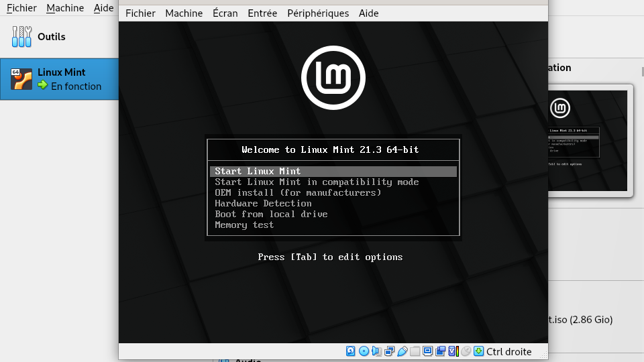This screenshot has height=362, width=644.
Task: Click the "Boot from local drive" option
Action: 271,215
